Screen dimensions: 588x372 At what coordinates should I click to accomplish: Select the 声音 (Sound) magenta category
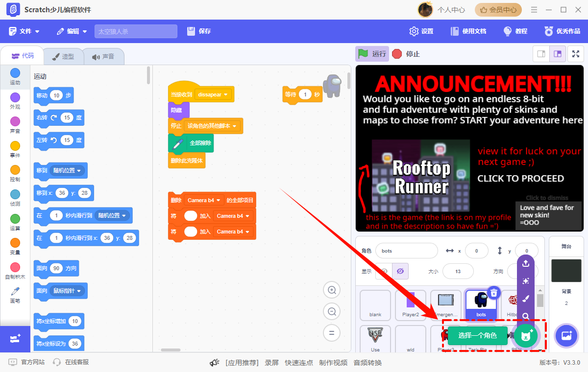click(x=15, y=125)
